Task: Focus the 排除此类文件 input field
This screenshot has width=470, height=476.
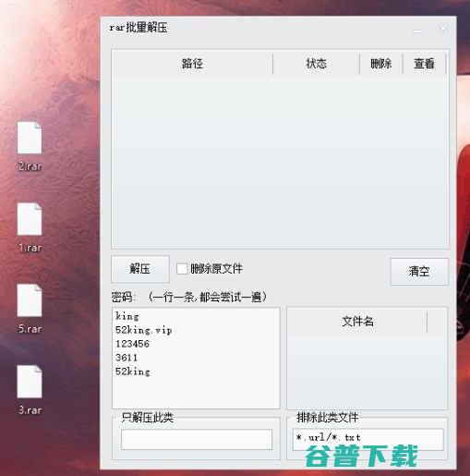Action: [368, 439]
